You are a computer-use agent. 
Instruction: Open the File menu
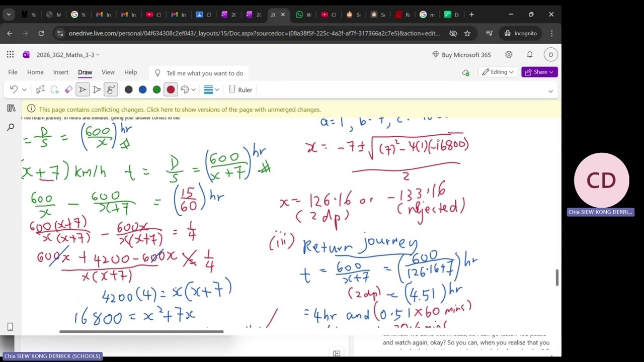pyautogui.click(x=13, y=72)
